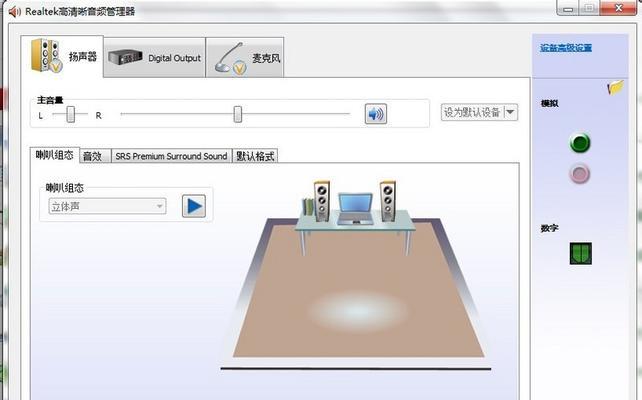Click the laptop image on the desk

[355, 209]
